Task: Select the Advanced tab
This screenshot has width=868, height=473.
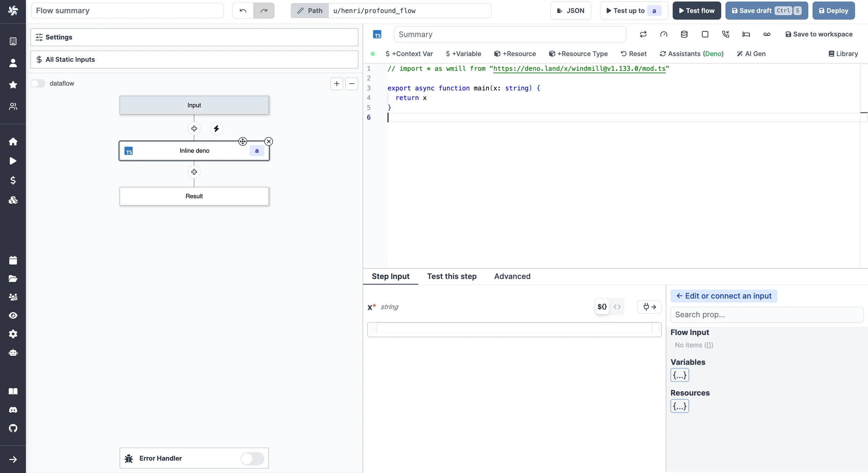Action: (x=512, y=276)
